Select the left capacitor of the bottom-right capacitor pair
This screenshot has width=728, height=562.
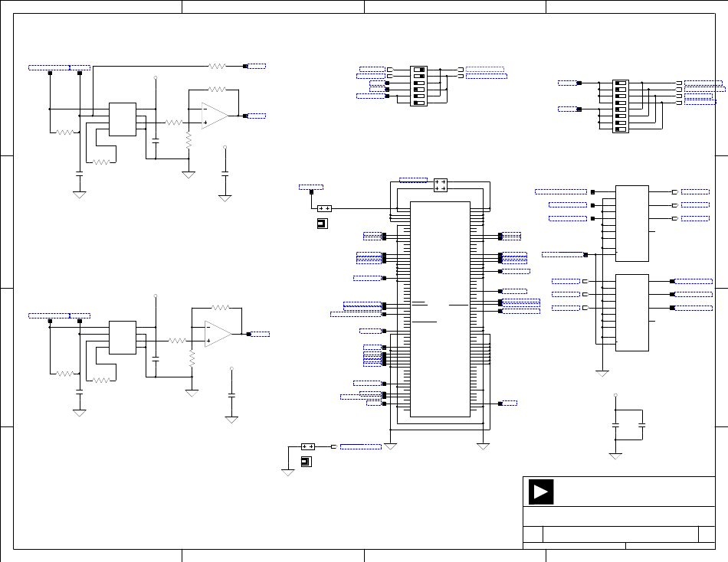(615, 425)
